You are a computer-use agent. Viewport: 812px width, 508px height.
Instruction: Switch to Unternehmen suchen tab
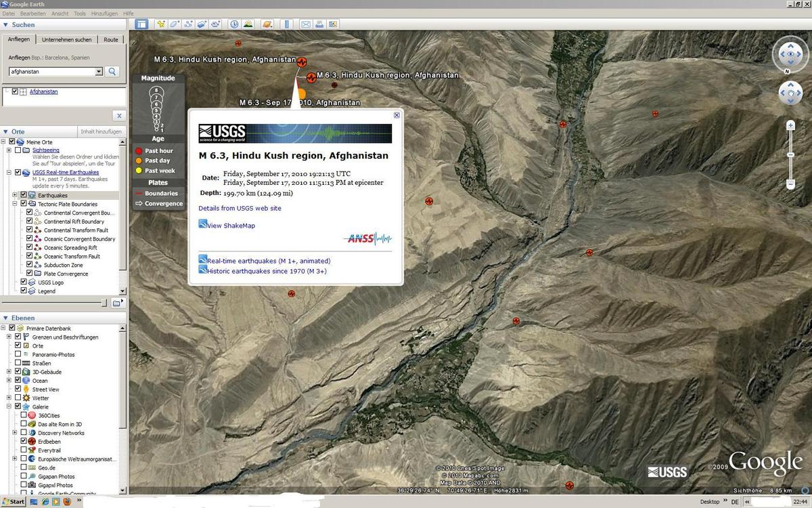point(67,39)
